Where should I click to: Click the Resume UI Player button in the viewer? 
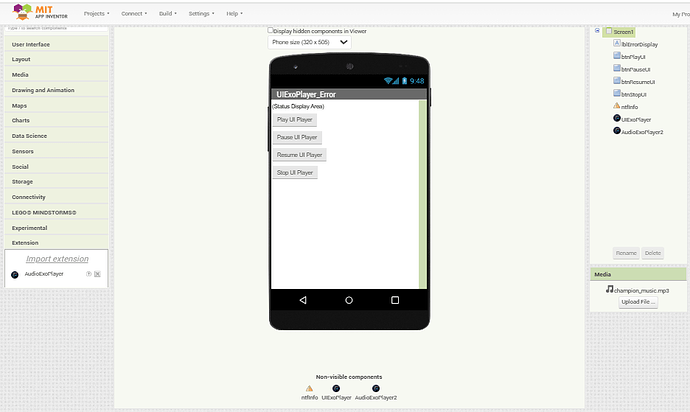point(299,155)
